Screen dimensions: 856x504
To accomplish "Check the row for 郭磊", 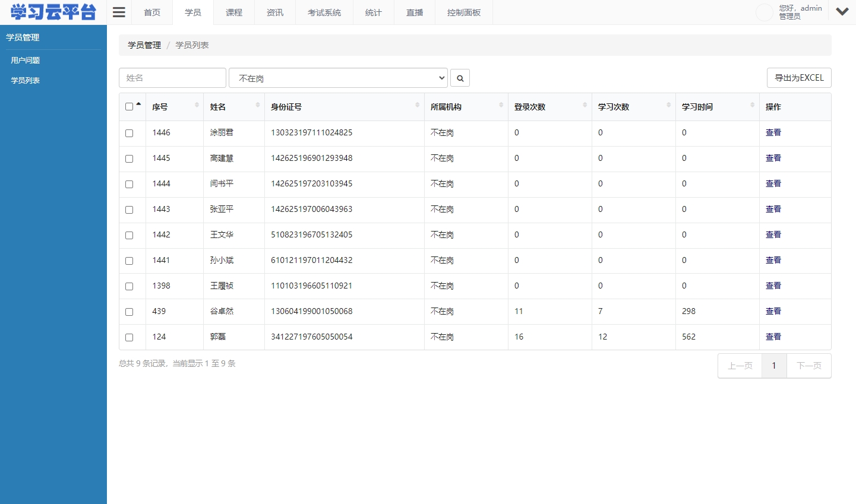I will (129, 337).
